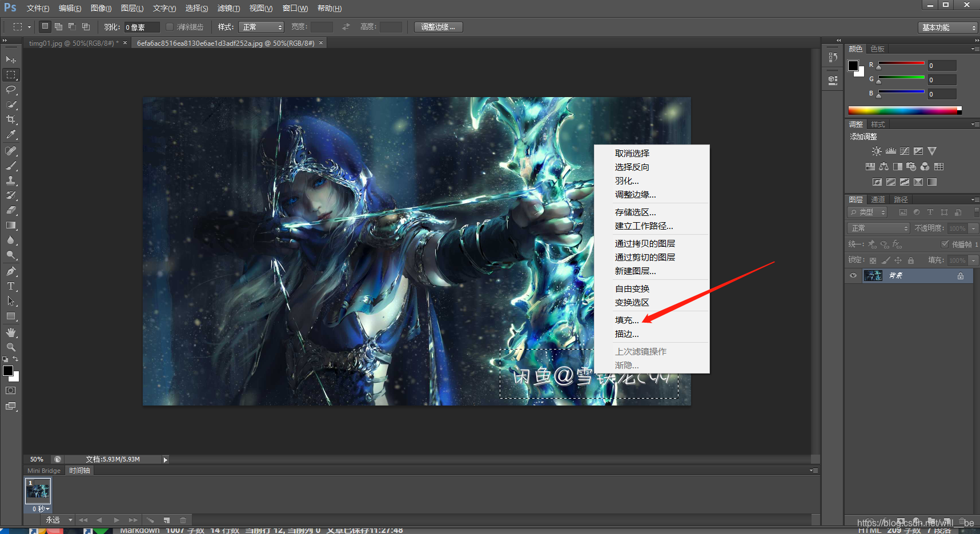Click Play animation in the timeline
Image resolution: width=980 pixels, height=534 pixels.
(117, 520)
